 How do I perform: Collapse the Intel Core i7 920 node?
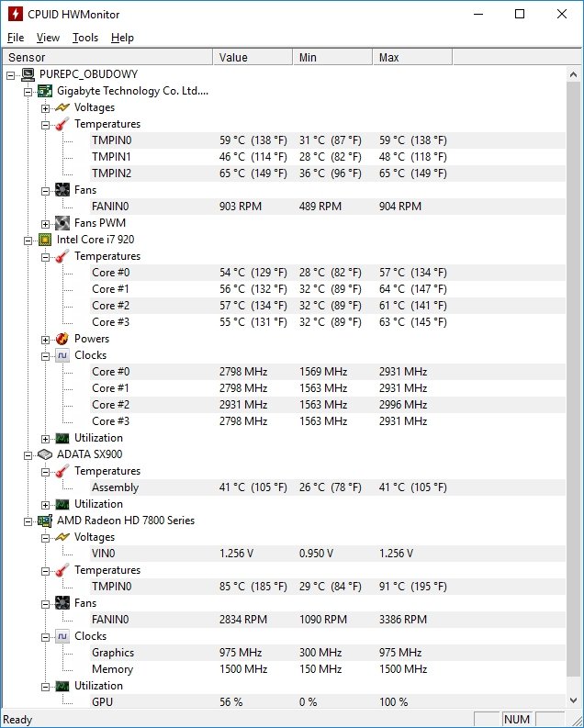click(x=28, y=241)
